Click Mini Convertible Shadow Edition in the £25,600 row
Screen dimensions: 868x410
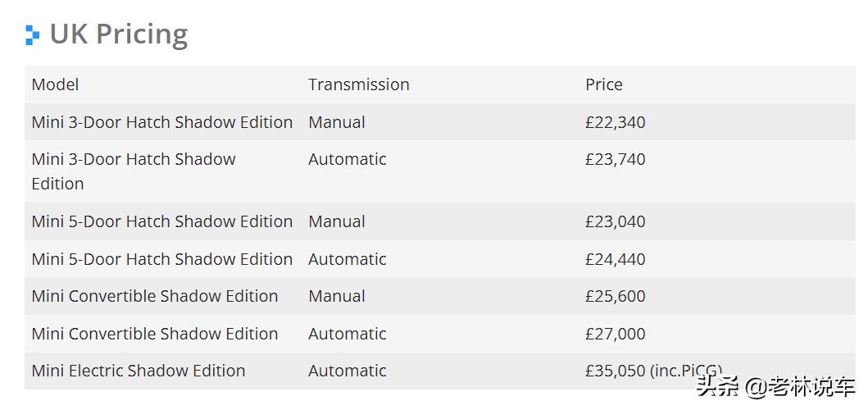(x=154, y=296)
